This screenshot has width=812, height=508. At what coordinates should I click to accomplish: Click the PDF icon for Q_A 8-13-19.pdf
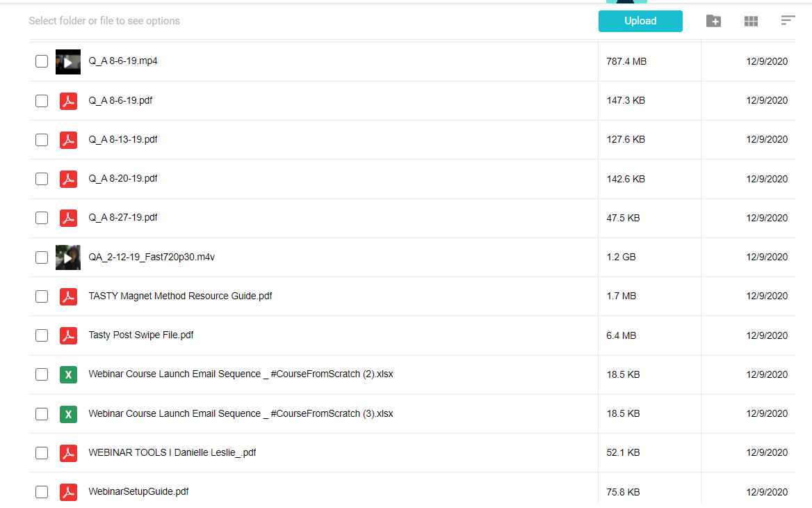click(x=68, y=140)
